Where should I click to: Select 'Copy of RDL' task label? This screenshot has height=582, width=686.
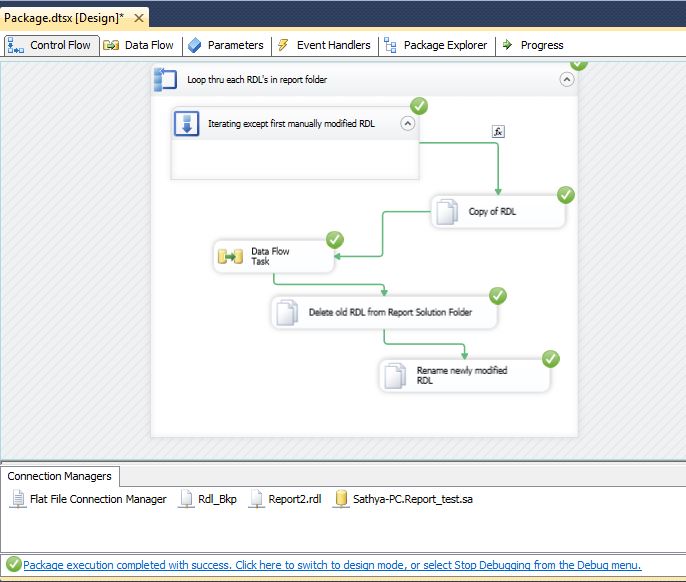492,212
